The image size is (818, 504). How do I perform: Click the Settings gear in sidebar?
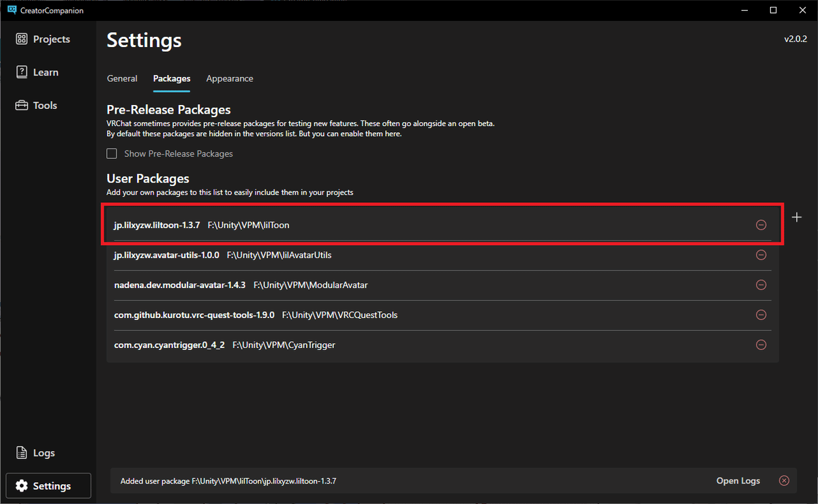click(x=48, y=486)
